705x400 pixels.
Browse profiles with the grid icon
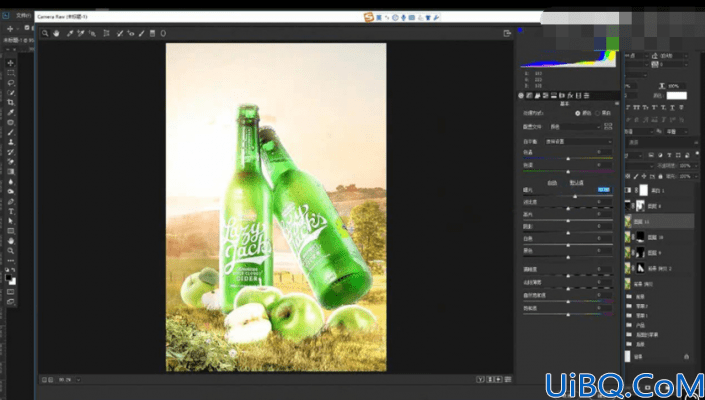pyautogui.click(x=608, y=127)
